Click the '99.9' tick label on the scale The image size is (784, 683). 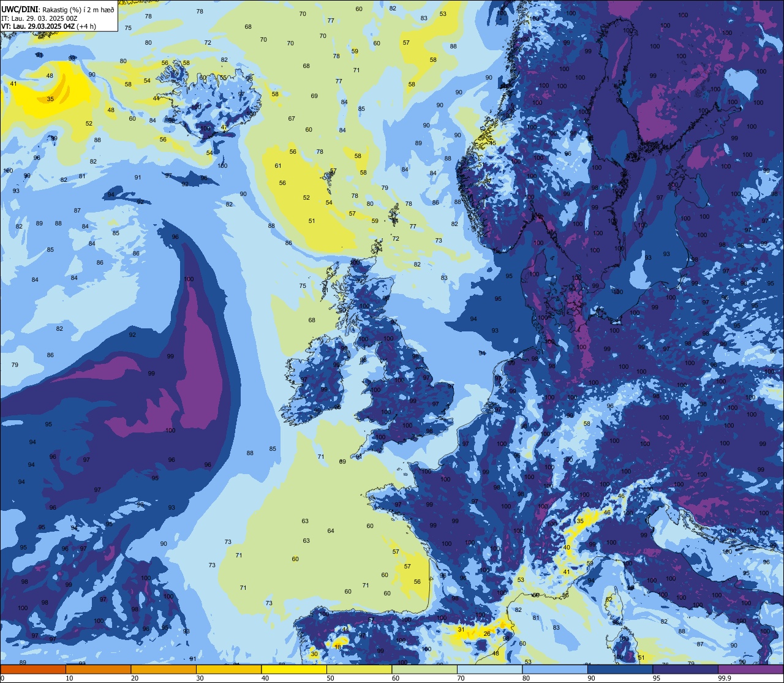tap(725, 678)
